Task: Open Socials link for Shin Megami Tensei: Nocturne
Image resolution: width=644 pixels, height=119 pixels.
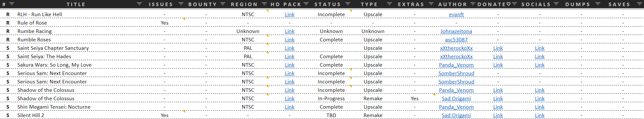Action: click(x=540, y=107)
